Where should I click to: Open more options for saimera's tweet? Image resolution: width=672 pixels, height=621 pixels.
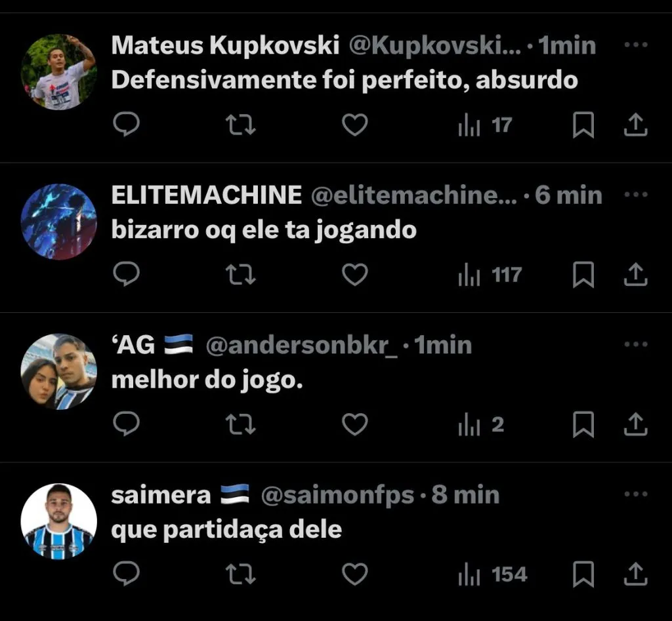tap(636, 494)
